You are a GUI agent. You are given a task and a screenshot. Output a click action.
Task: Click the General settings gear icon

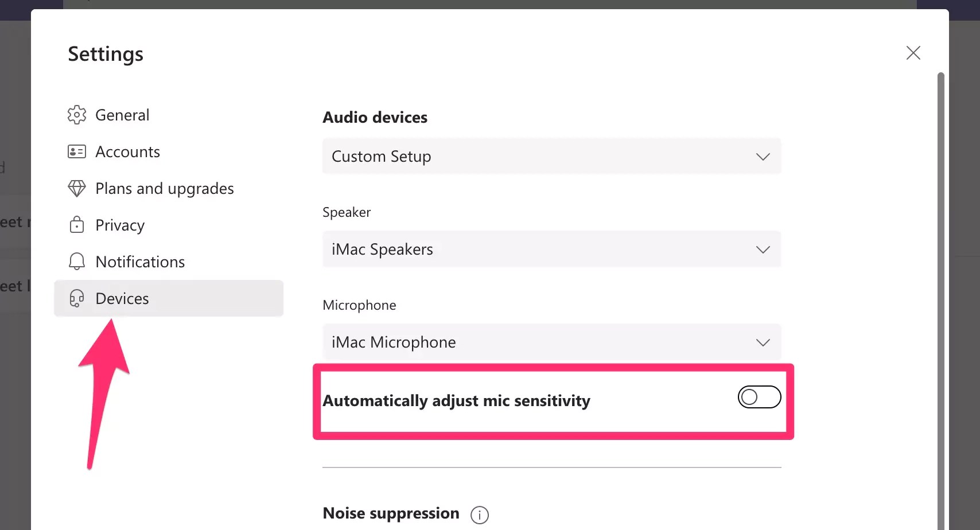click(x=76, y=115)
